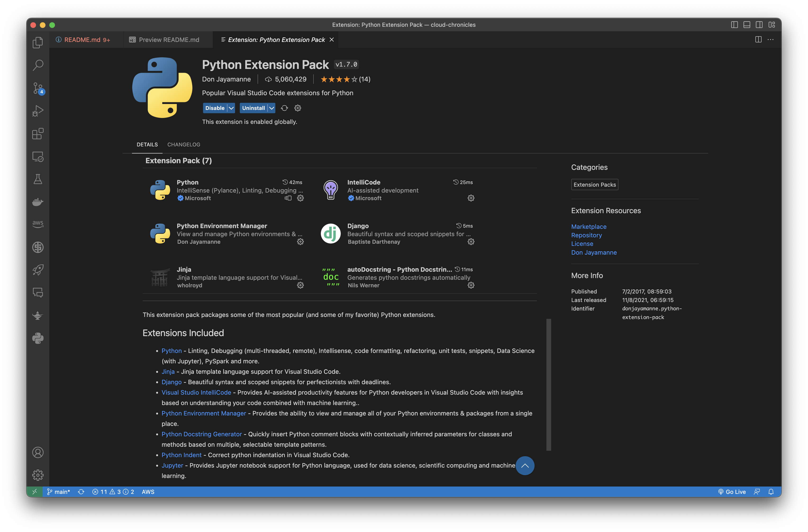Open the Remote Explorer view
This screenshot has height=532, width=808.
[x=38, y=156]
